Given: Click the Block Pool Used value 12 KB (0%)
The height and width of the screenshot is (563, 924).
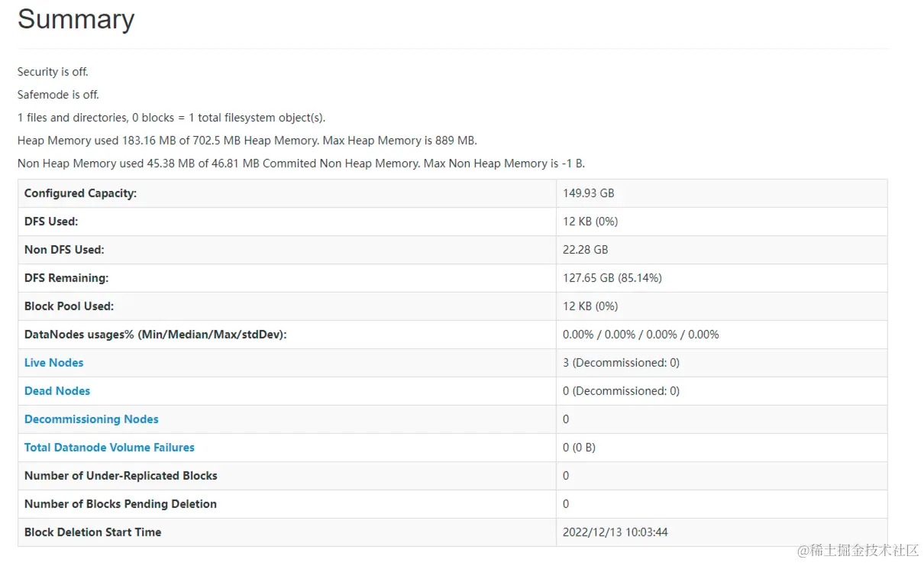Looking at the screenshot, I should [590, 306].
